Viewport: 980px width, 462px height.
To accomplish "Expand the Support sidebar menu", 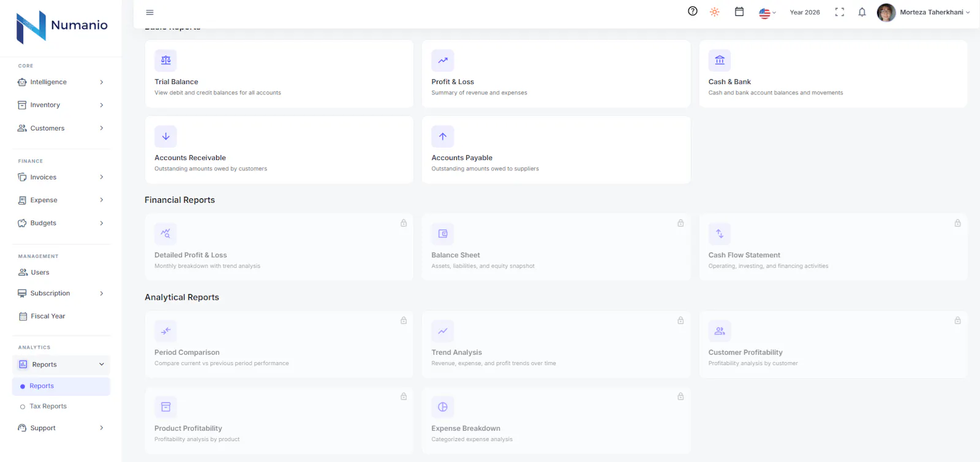I will coord(61,428).
